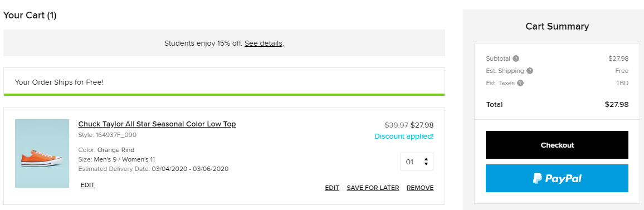
Task: Click the Discount applied! message
Action: (404, 136)
